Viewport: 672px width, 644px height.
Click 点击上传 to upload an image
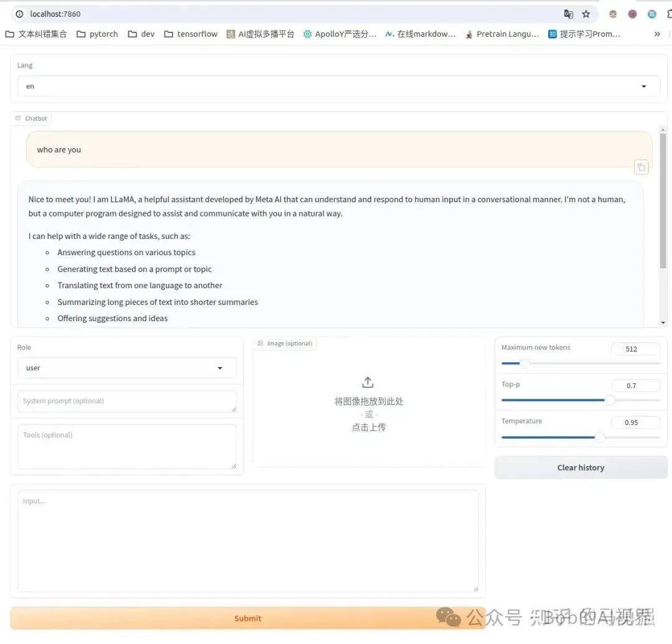(x=368, y=427)
